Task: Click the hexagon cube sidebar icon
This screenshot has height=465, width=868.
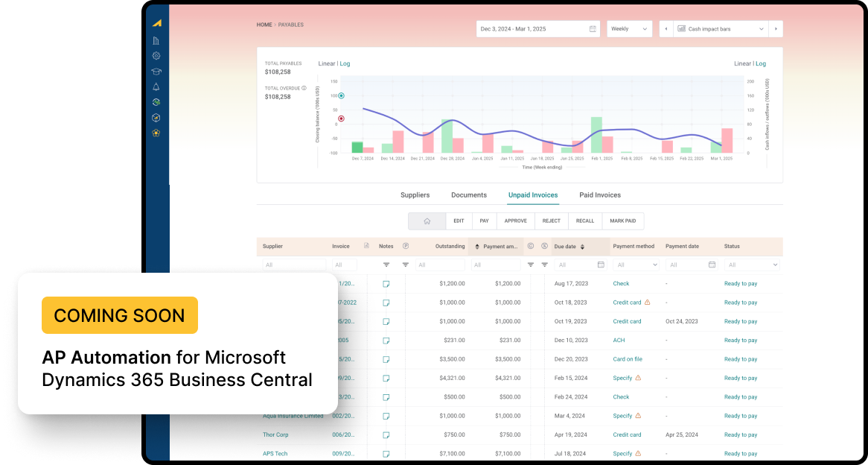Action: (x=156, y=118)
